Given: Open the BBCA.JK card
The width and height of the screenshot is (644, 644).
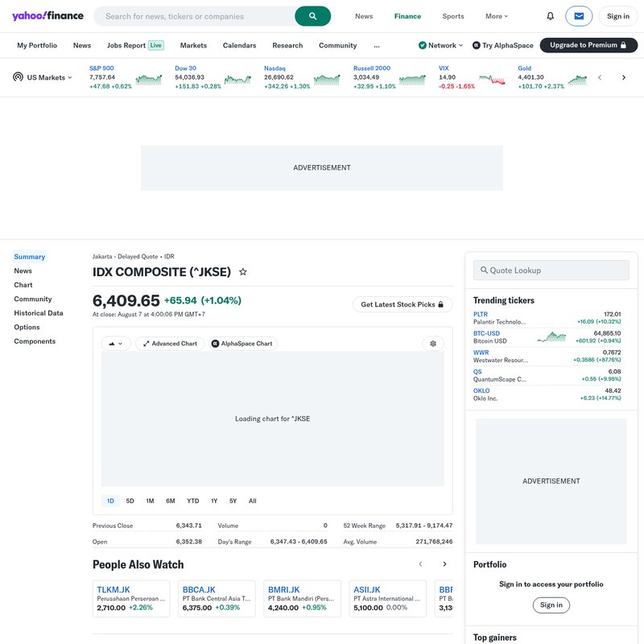Looking at the screenshot, I should point(217,598).
